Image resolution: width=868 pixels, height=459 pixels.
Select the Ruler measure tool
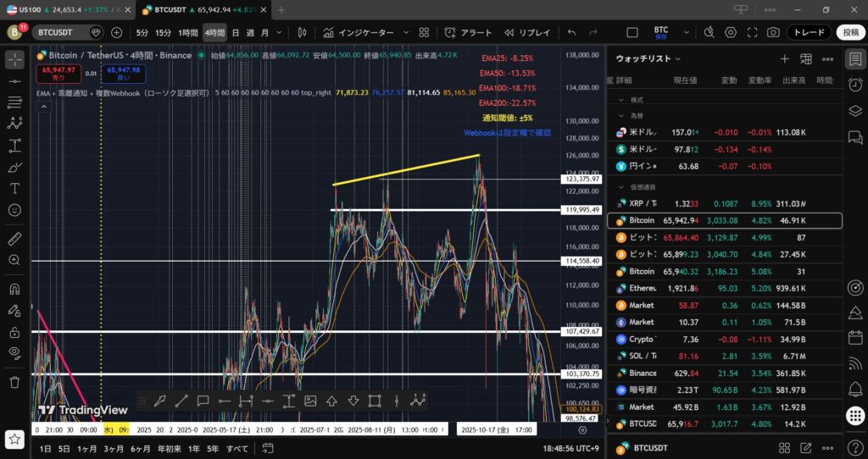tap(14, 239)
